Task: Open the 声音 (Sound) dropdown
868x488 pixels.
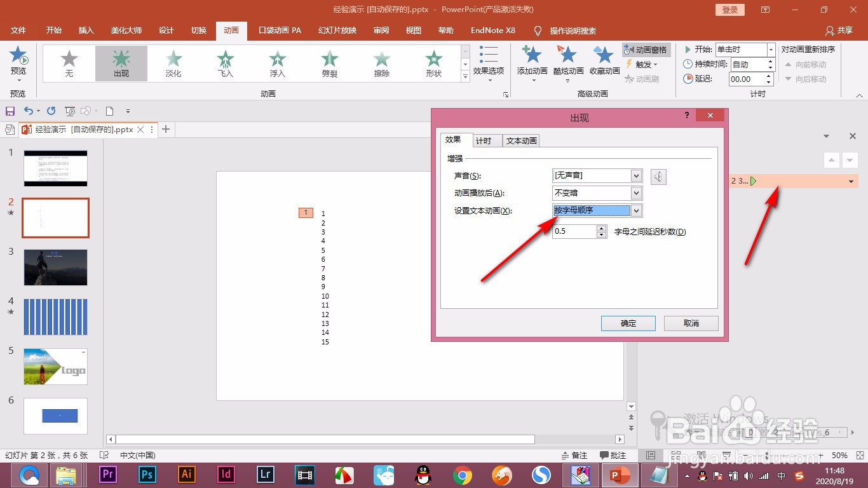Action: [x=636, y=175]
